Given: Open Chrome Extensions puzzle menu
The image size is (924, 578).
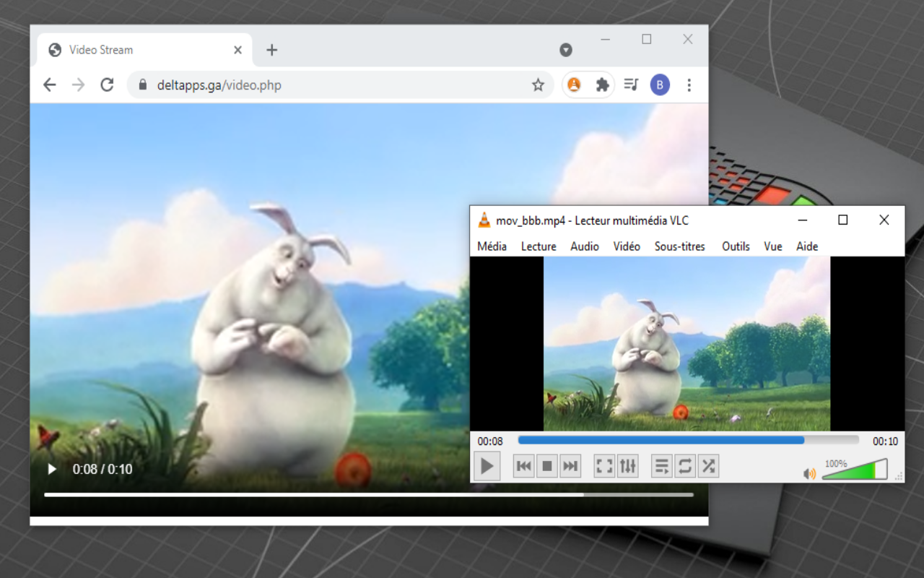Looking at the screenshot, I should point(602,85).
